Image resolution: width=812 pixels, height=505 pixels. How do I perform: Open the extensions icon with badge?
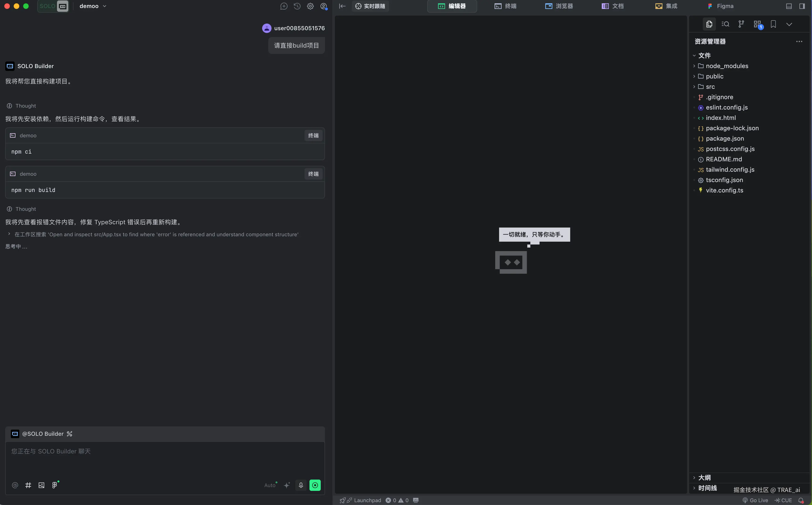(758, 24)
